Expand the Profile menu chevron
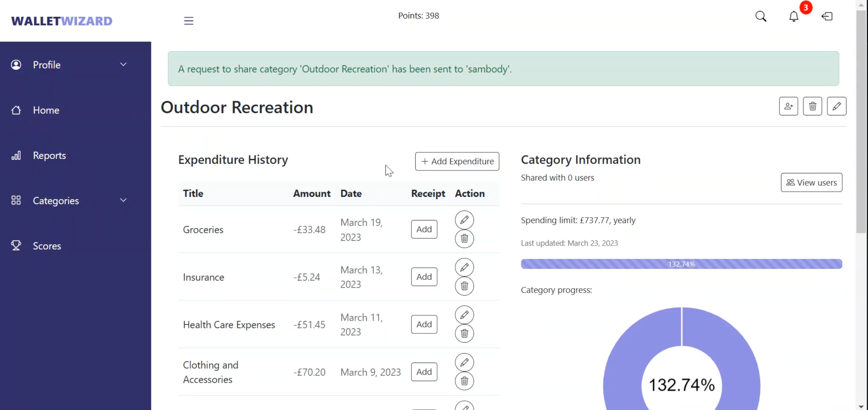The width and height of the screenshot is (868, 410). coord(123,64)
